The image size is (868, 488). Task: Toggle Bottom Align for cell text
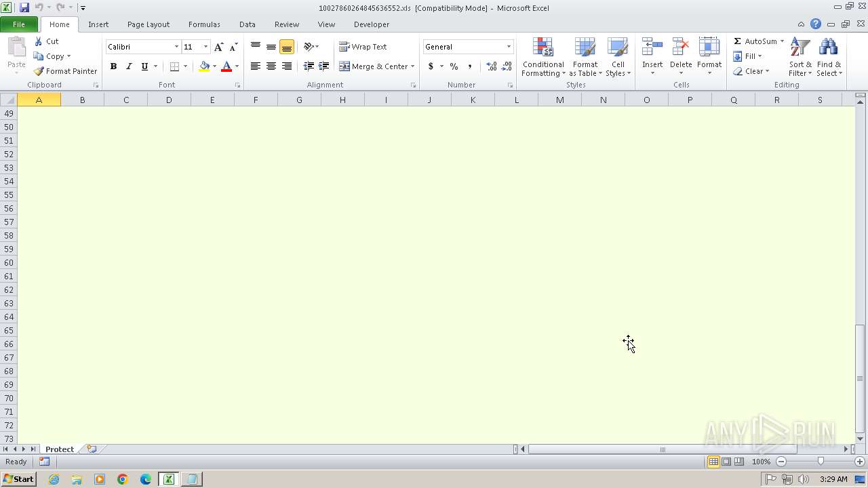(287, 47)
